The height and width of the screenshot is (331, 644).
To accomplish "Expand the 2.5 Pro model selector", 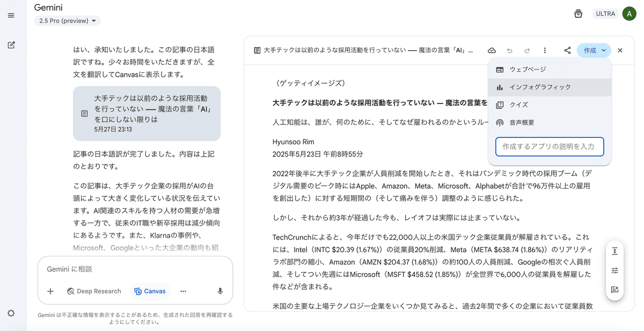I will [67, 21].
